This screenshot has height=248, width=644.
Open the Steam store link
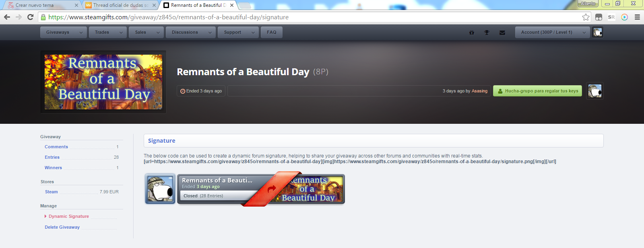52,192
